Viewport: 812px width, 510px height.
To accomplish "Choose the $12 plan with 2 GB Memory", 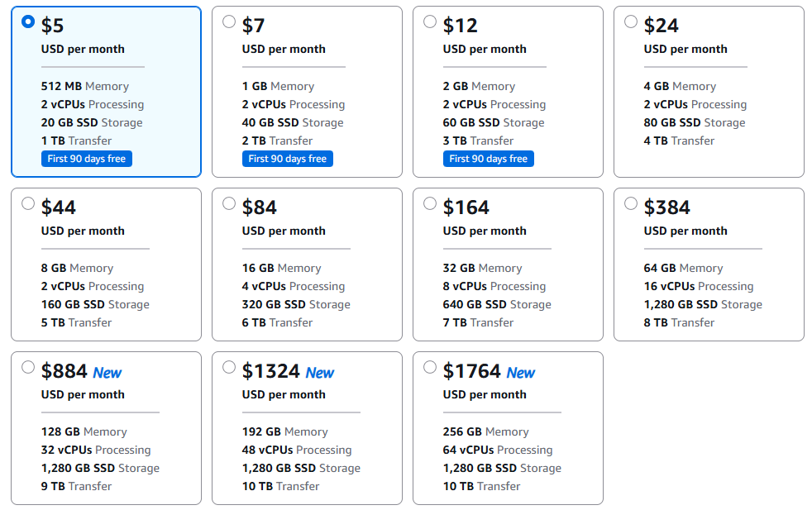I will 429,23.
